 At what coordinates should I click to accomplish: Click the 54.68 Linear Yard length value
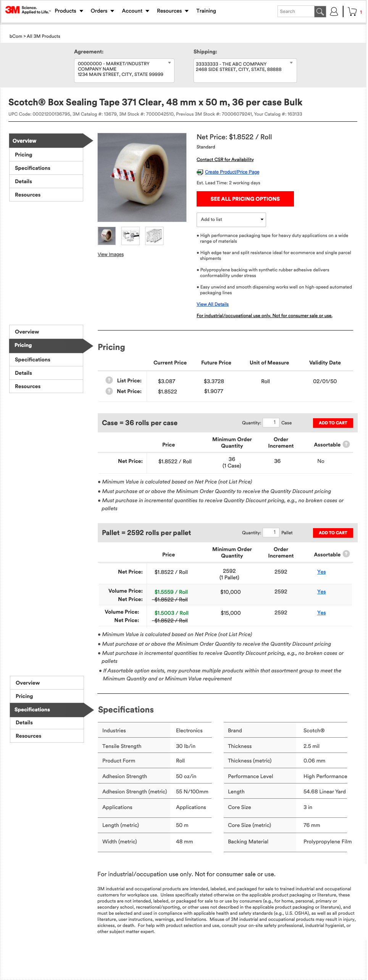tap(324, 791)
